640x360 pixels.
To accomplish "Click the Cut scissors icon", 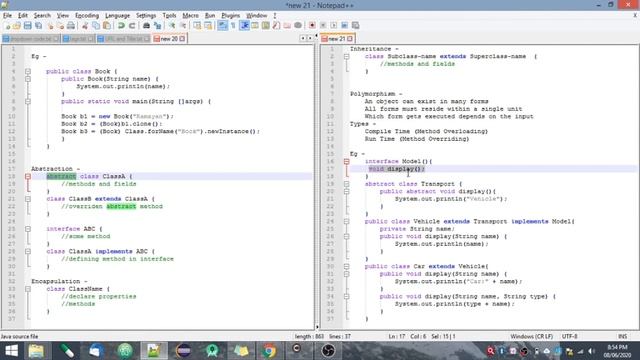I will coord(85,26).
